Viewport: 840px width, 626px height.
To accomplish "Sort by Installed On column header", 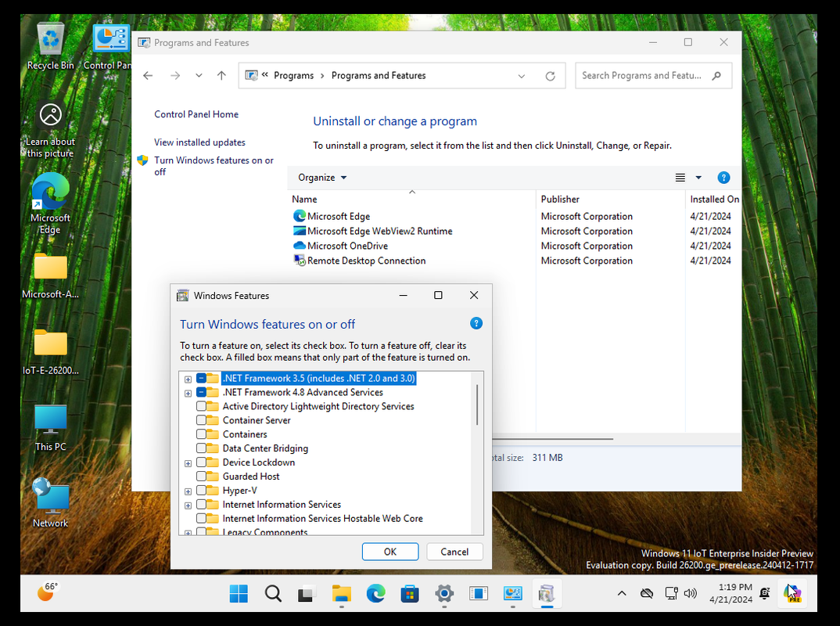I will click(714, 200).
